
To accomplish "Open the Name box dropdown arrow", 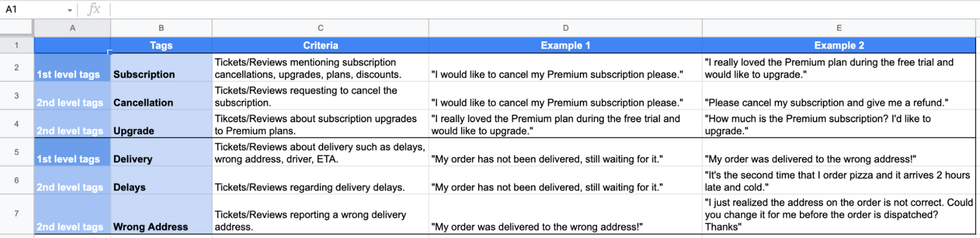I will click(69, 10).
